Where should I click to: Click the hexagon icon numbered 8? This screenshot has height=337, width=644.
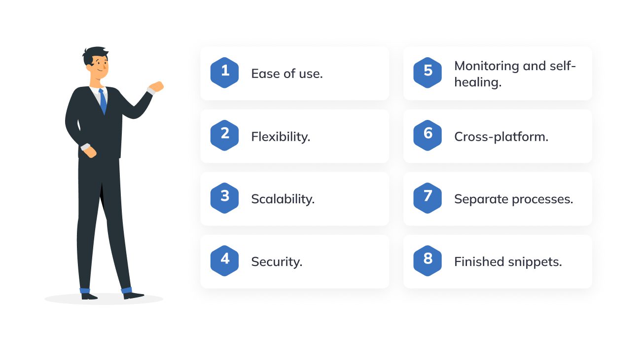(x=428, y=261)
